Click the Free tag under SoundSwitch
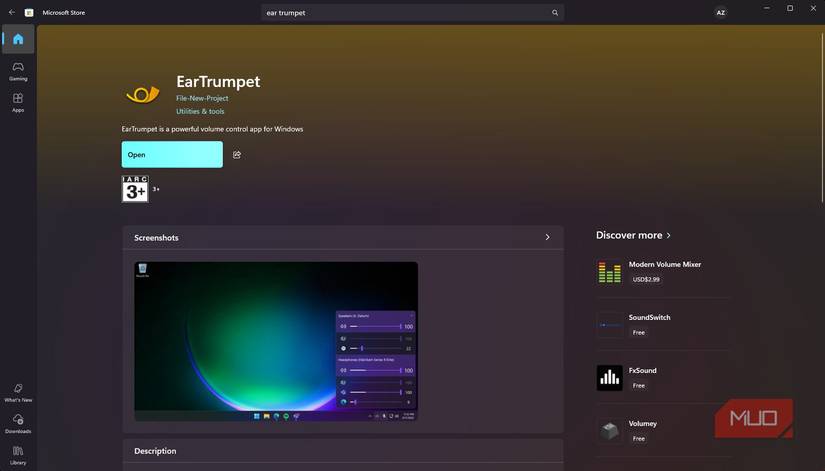Viewport: 825px width, 471px height. (639, 333)
